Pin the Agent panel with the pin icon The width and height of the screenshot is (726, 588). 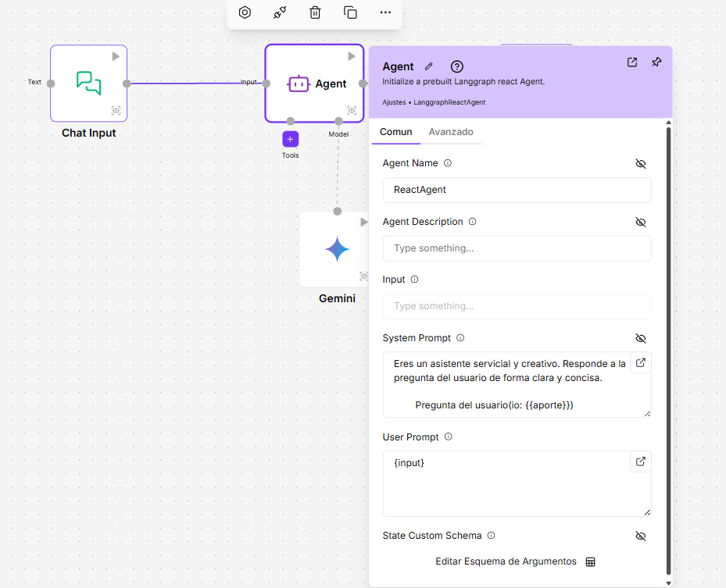click(656, 62)
